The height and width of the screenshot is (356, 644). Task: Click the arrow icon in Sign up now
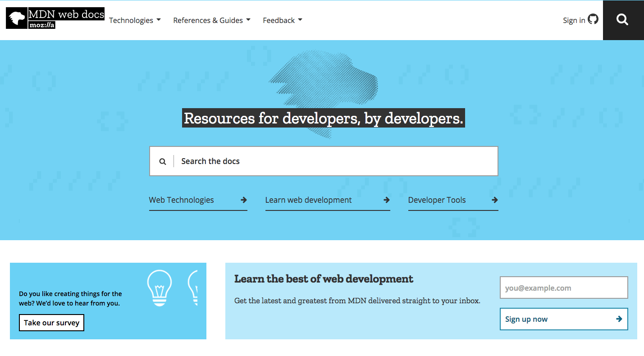pyautogui.click(x=619, y=319)
